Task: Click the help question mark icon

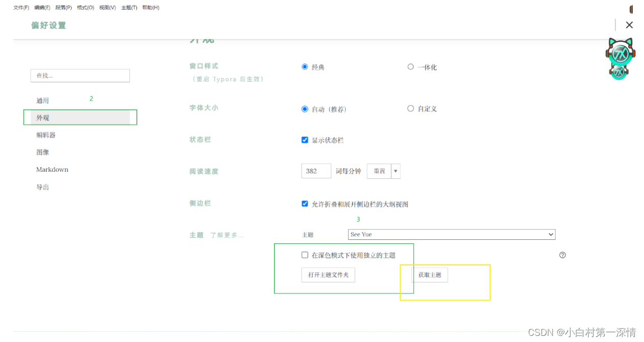Action: tap(563, 255)
